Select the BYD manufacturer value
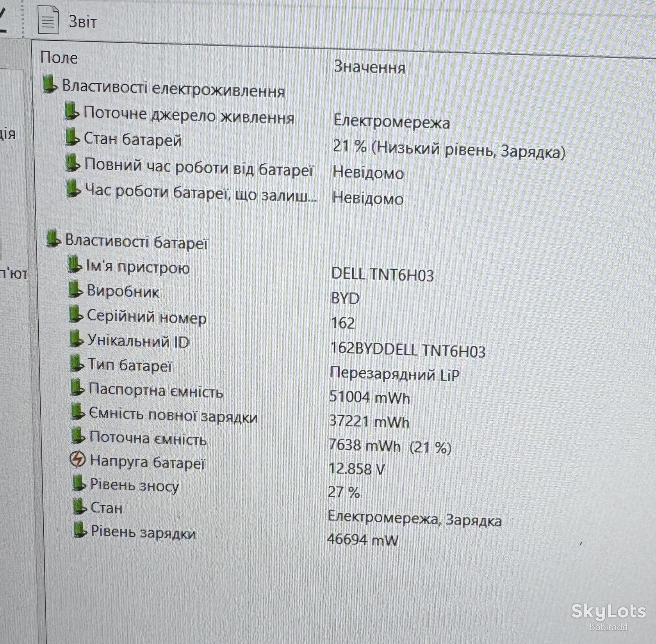Viewport: 656px width, 644px height. (345, 298)
